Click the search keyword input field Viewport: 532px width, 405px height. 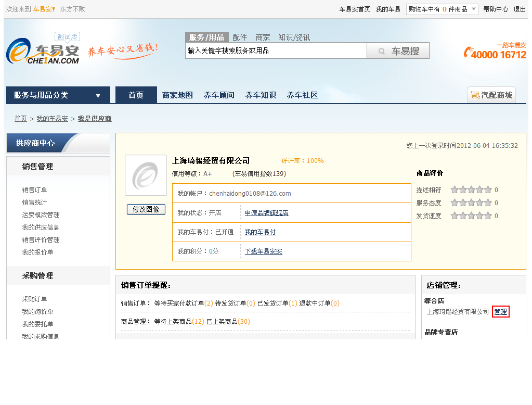coord(276,50)
